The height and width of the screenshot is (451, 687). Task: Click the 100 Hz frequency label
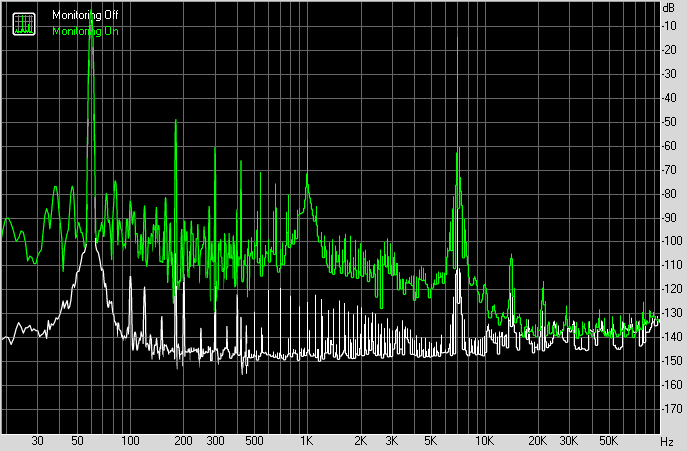click(130, 440)
